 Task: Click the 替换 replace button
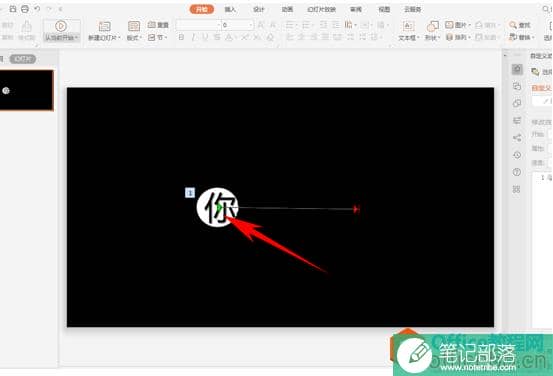pyautogui.click(x=521, y=37)
